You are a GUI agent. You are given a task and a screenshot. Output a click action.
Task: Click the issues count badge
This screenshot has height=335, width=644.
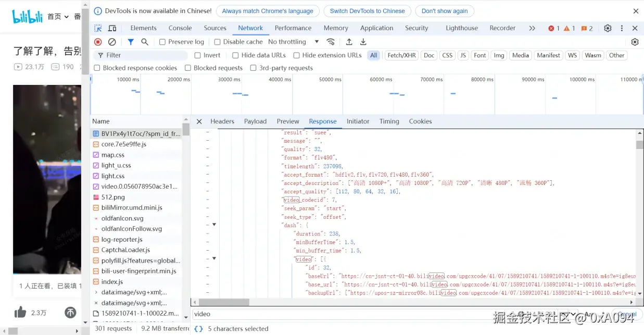click(587, 28)
